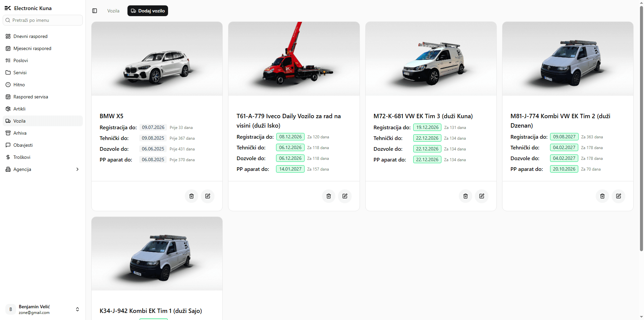
Task: Click M81-J-774 PP aparat date 20.10.2026
Action: 564,169
